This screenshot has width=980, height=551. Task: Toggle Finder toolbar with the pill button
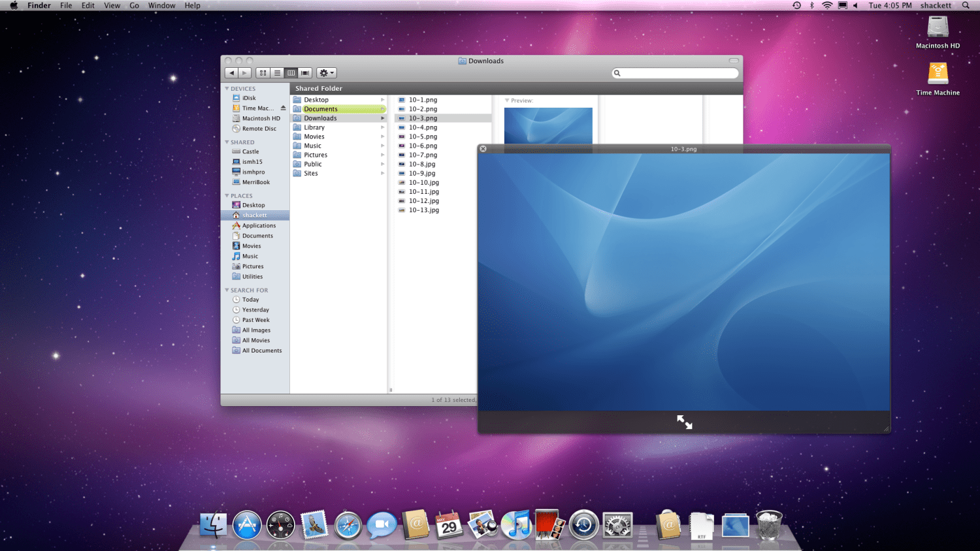734,61
